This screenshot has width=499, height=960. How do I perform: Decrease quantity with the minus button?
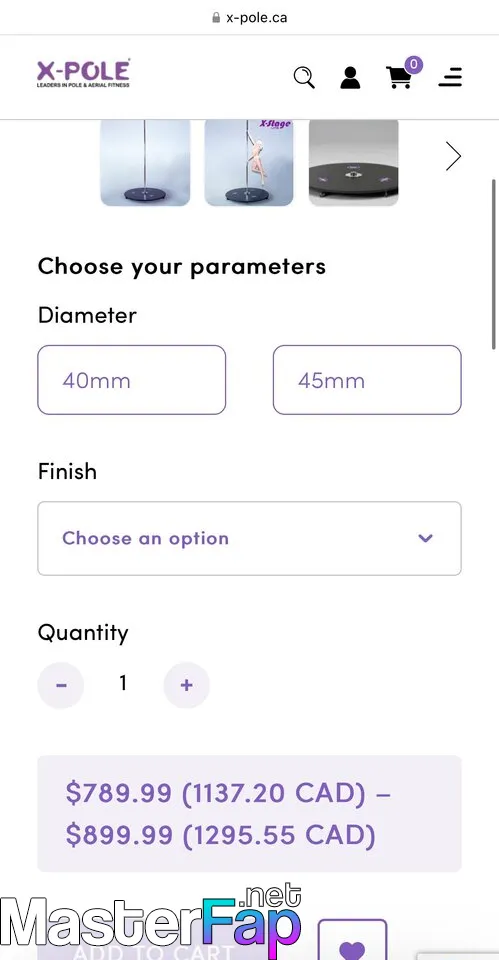pos(61,685)
